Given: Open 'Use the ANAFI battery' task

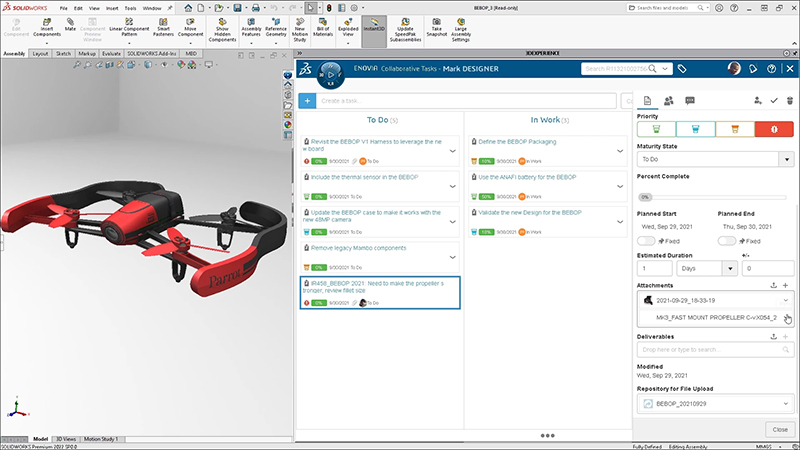Looking at the screenshot, I should pyautogui.click(x=527, y=177).
